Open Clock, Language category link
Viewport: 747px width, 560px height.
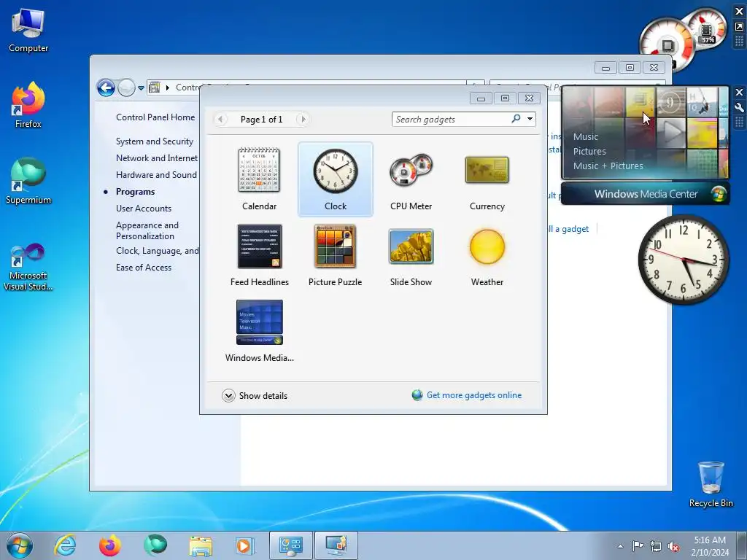pos(158,251)
